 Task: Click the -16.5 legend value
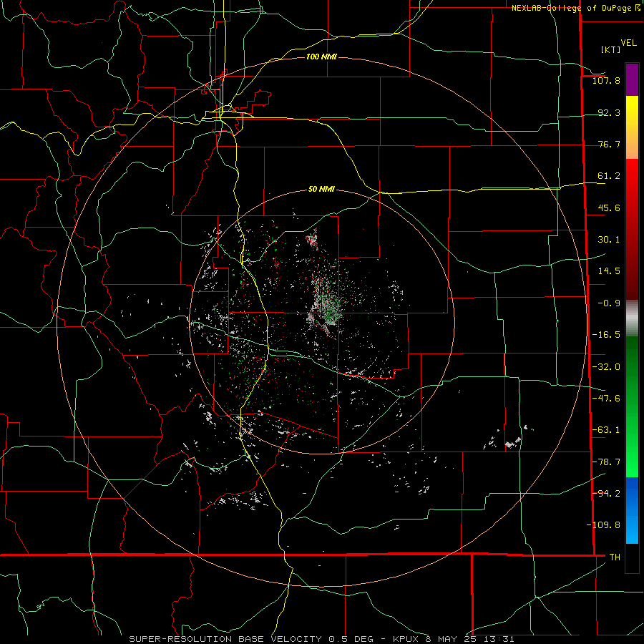(x=606, y=335)
